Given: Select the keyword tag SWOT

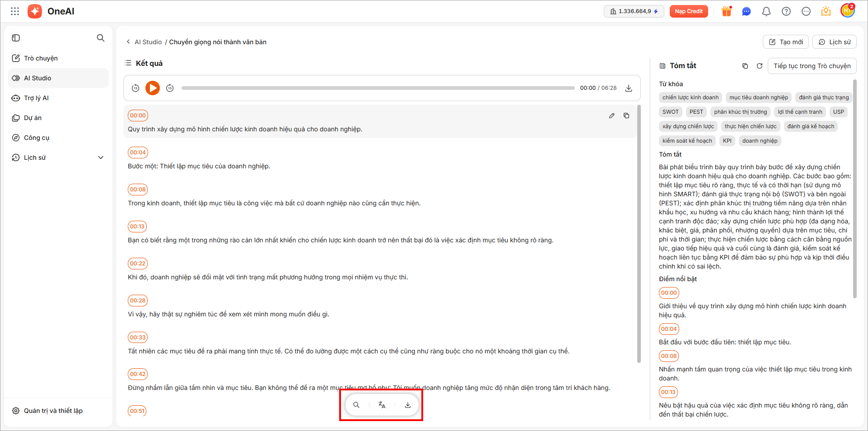Looking at the screenshot, I should (x=671, y=112).
